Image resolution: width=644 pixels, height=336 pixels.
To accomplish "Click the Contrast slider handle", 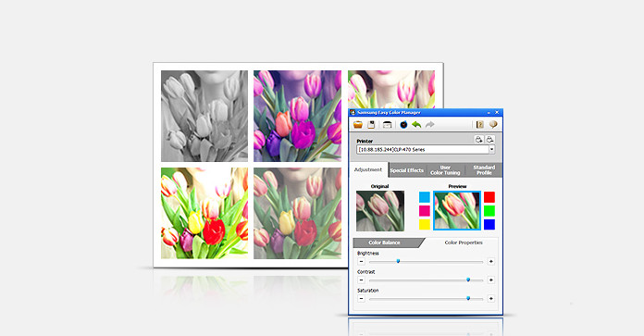I will click(468, 280).
